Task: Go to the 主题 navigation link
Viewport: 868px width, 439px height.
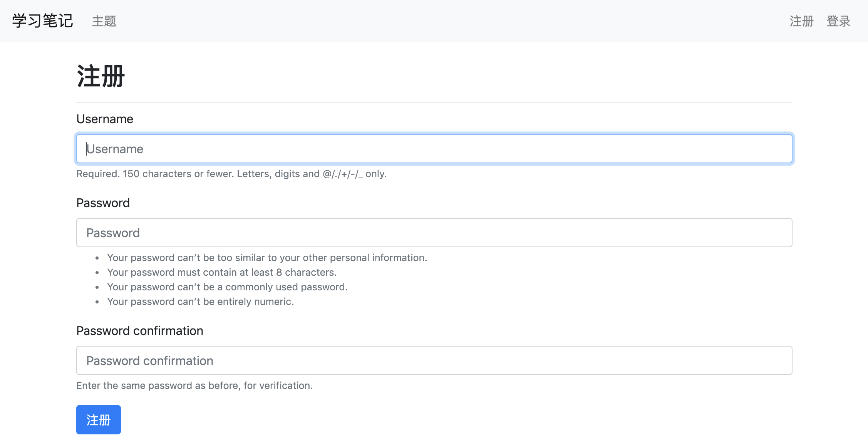Action: pyautogui.click(x=104, y=21)
